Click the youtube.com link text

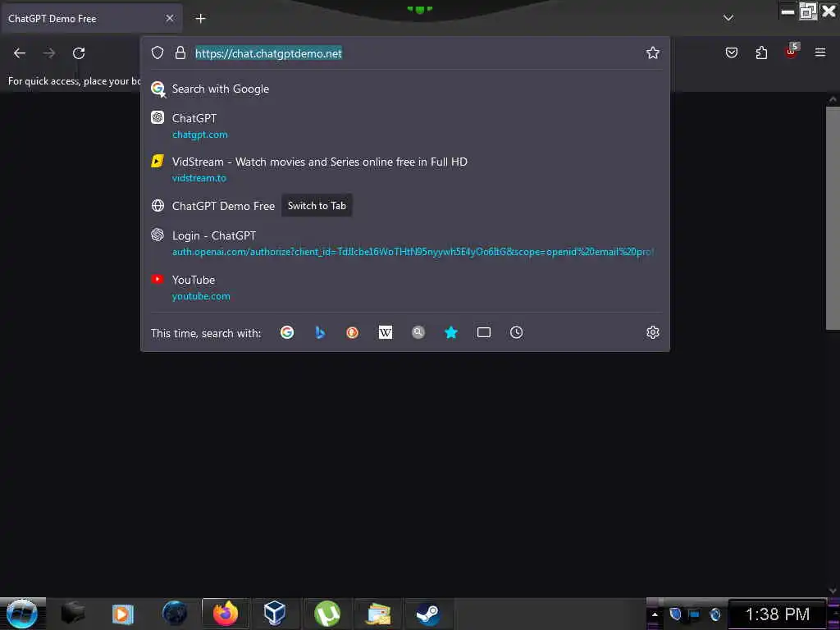tap(201, 296)
